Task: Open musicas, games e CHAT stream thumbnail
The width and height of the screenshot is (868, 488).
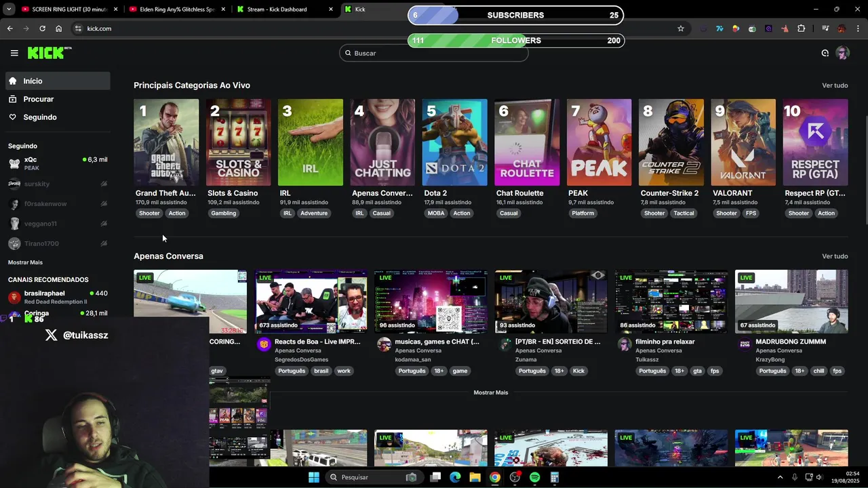Action: point(431,302)
